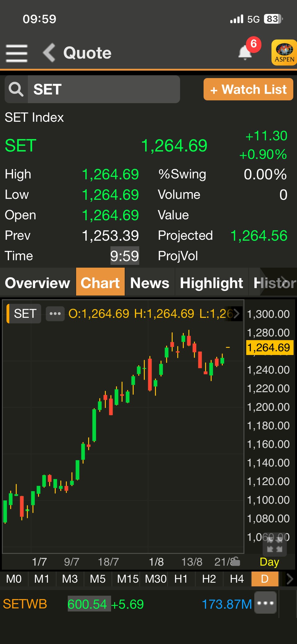Open the hamburger menu
Image resolution: width=297 pixels, height=644 pixels.
point(17,53)
